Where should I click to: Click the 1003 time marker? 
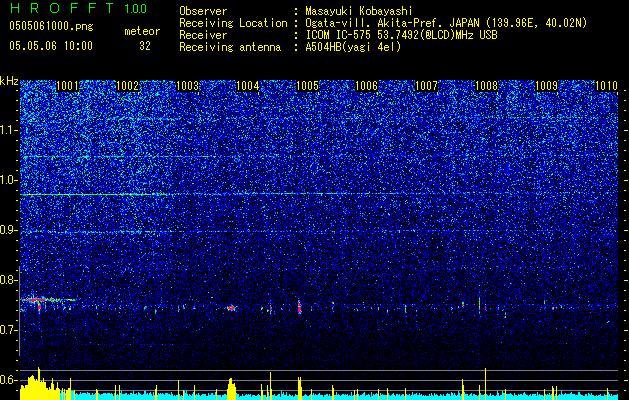coord(187,86)
